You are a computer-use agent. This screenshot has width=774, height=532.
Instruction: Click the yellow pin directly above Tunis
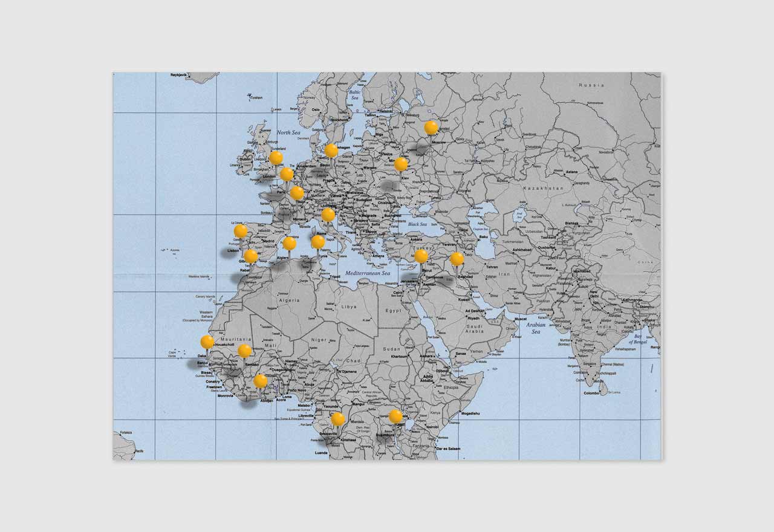coord(318,242)
